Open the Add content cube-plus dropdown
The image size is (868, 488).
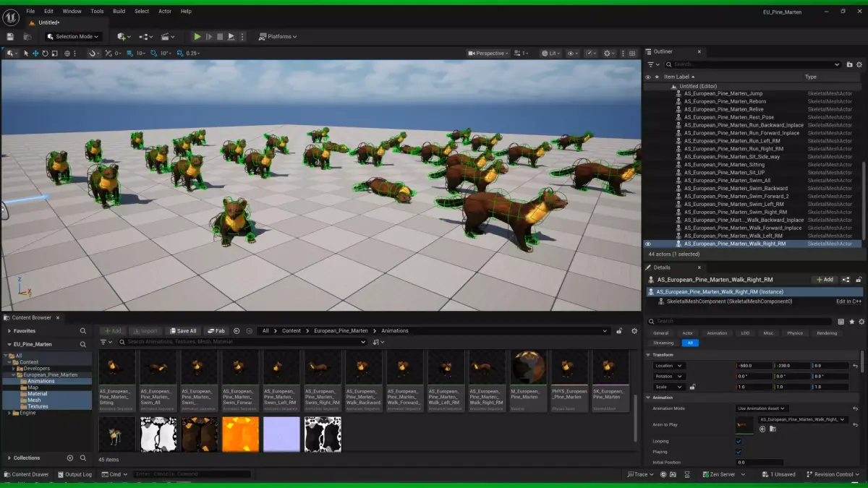[x=124, y=36]
